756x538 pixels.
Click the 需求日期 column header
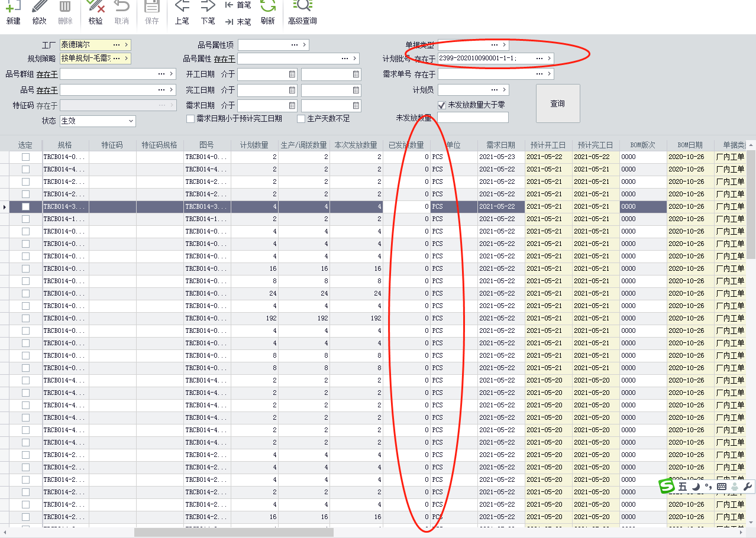click(501, 145)
